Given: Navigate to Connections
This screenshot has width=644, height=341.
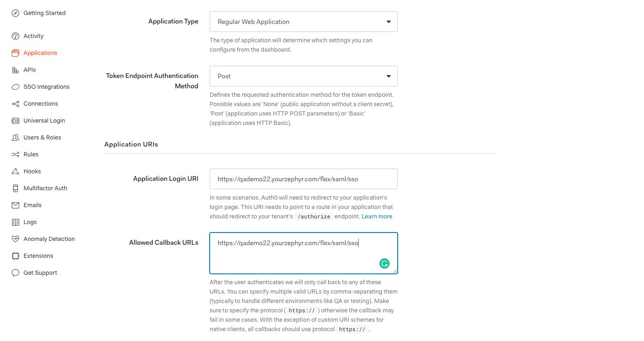Looking at the screenshot, I should [x=41, y=103].
